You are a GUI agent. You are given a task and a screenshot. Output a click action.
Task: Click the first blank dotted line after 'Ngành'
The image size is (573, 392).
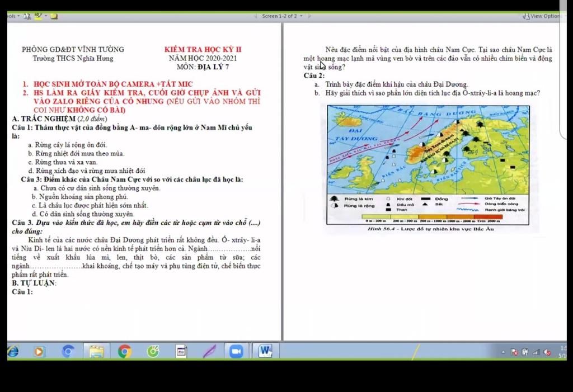pyautogui.click(x=229, y=249)
